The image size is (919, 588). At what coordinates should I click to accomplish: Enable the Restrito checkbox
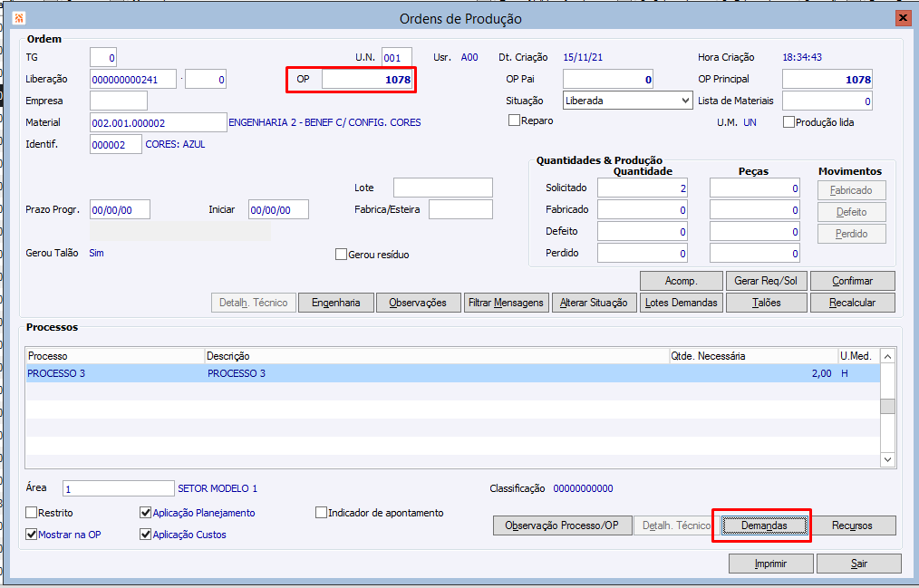[32, 513]
